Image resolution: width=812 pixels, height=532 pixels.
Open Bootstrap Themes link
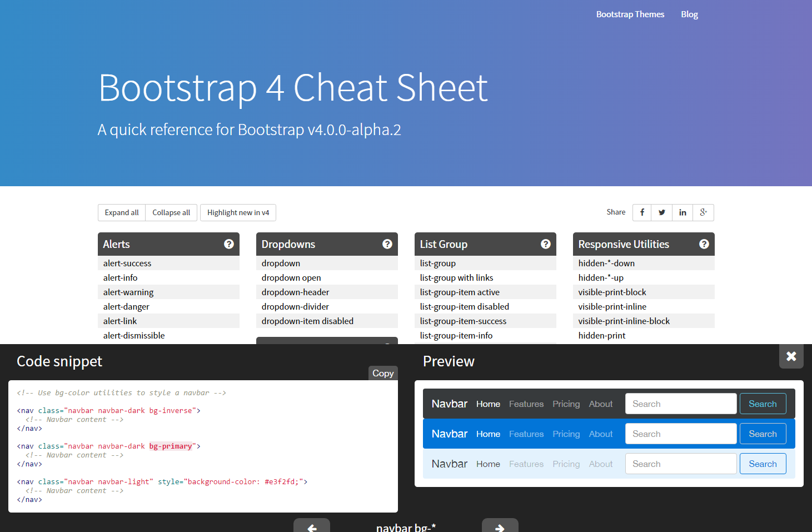tap(630, 14)
